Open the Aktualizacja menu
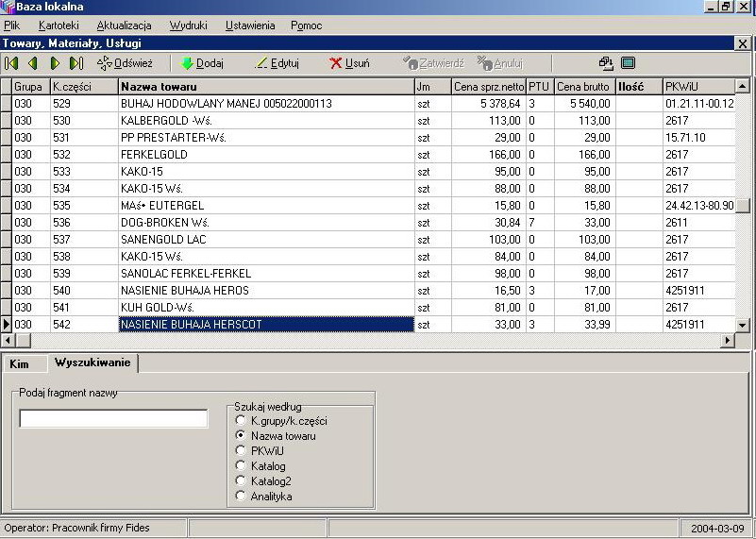The image size is (756, 539). pos(124,25)
